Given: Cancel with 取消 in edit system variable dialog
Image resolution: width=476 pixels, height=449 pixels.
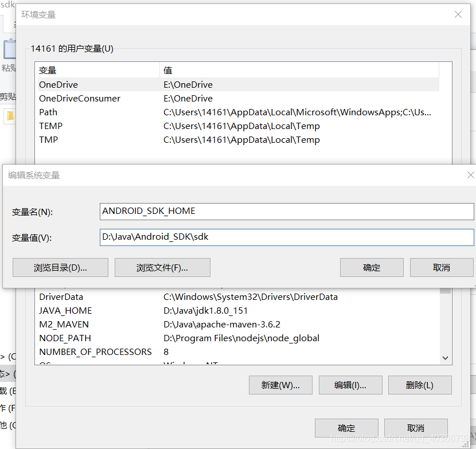Looking at the screenshot, I should tap(442, 267).
